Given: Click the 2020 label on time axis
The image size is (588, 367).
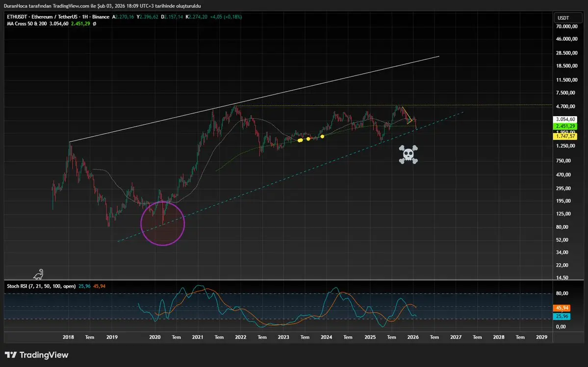Looking at the screenshot, I should 155,337.
